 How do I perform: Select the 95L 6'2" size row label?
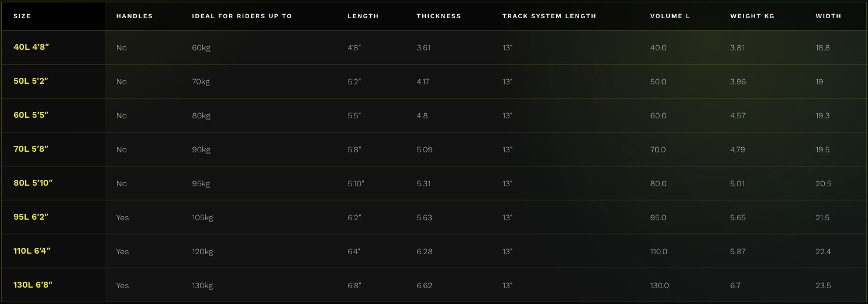(31, 217)
